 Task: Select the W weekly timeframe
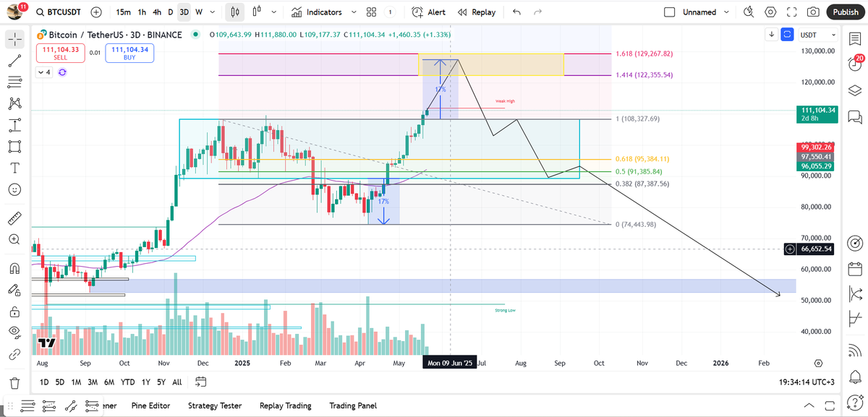199,12
